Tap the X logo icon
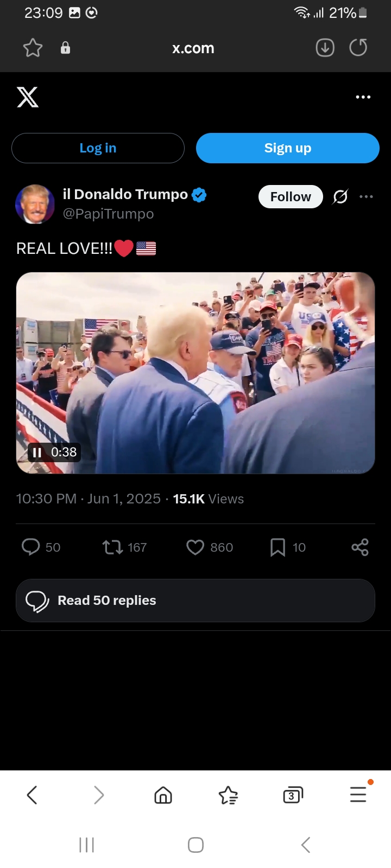The height and width of the screenshot is (868, 391). pos(28,97)
